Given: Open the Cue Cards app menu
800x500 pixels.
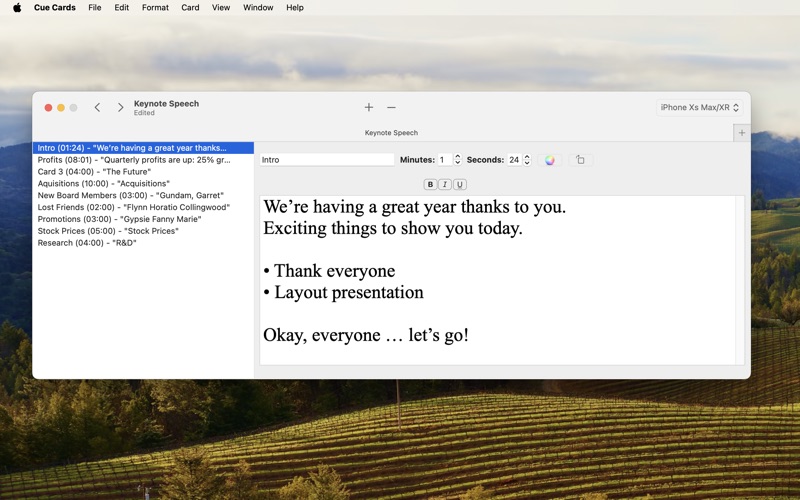Looking at the screenshot, I should click(x=55, y=8).
